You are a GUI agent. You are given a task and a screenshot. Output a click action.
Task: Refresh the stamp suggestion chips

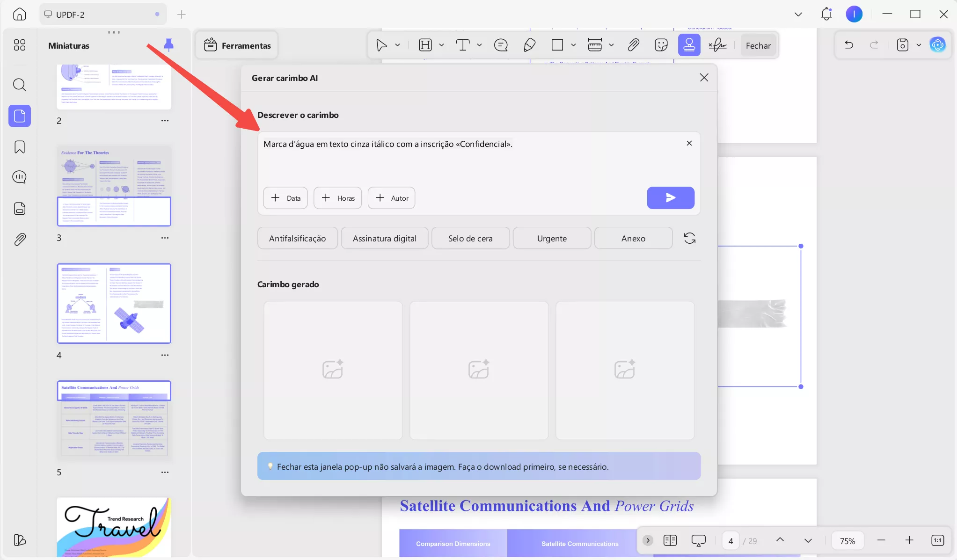[689, 238]
